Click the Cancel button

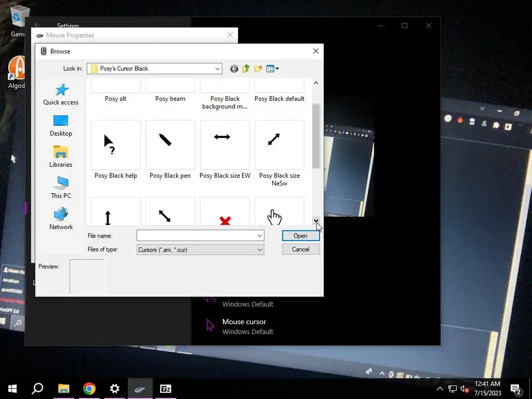point(301,249)
